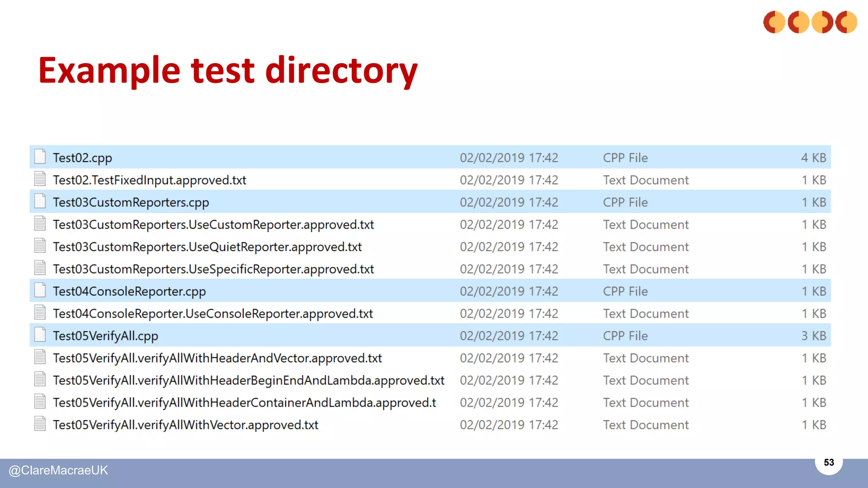Select the icon for Test03CustomReporters.UseSpecificReporter.approved.txt
868x488 pixels.
coord(40,268)
